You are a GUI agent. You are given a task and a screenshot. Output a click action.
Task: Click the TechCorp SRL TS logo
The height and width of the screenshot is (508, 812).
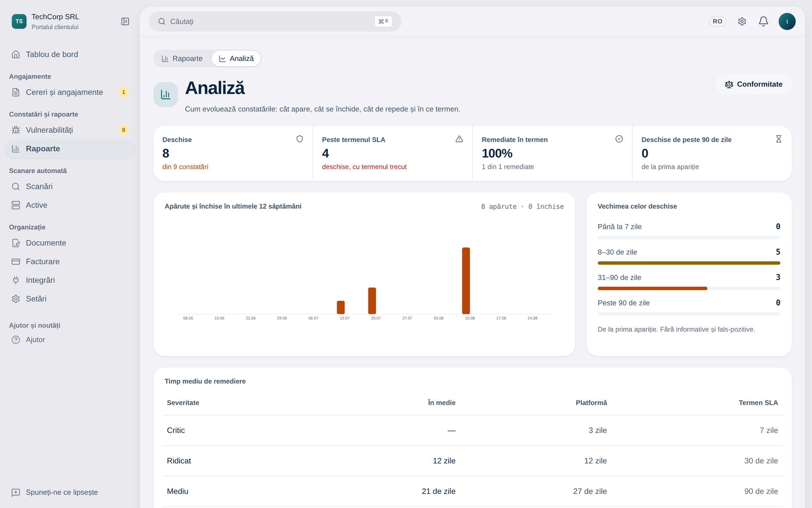click(x=19, y=21)
